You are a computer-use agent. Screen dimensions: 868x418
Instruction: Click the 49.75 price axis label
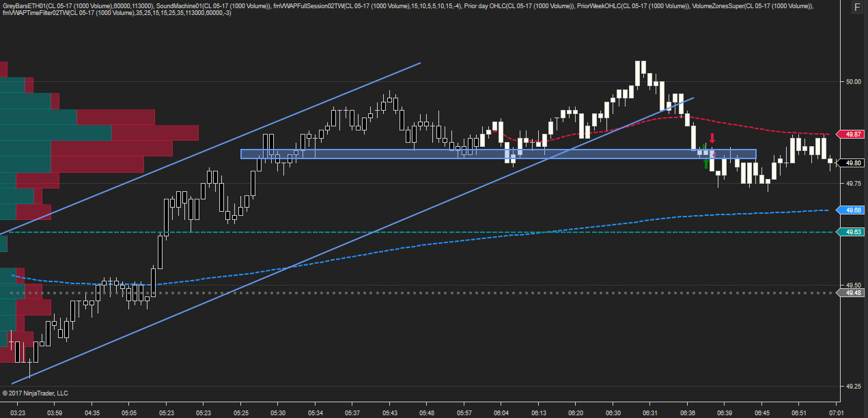[x=853, y=184]
